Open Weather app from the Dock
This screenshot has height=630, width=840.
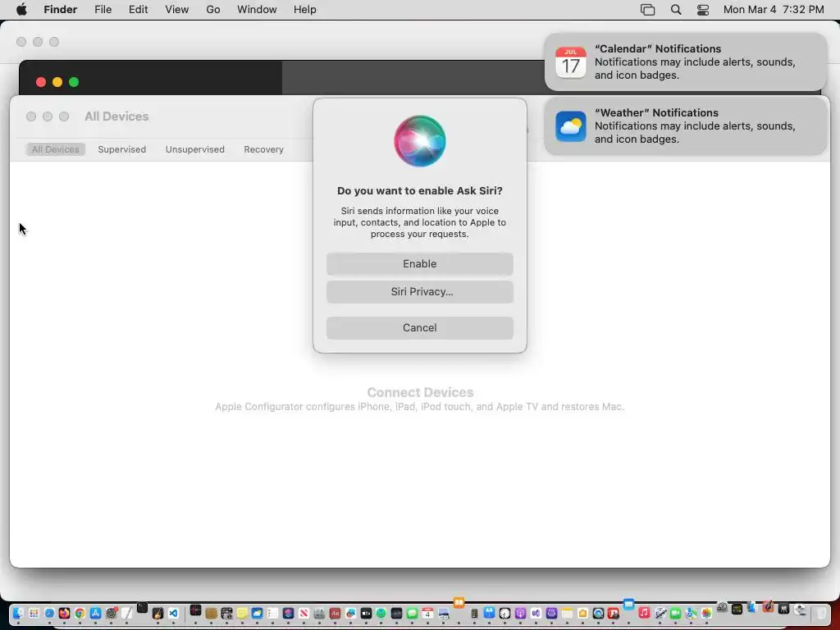(x=257, y=614)
